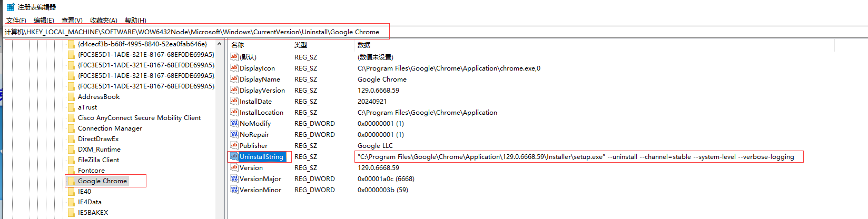Click the IE4Data key folder icon
This screenshot has width=868, height=219.
pyautogui.click(x=71, y=202)
